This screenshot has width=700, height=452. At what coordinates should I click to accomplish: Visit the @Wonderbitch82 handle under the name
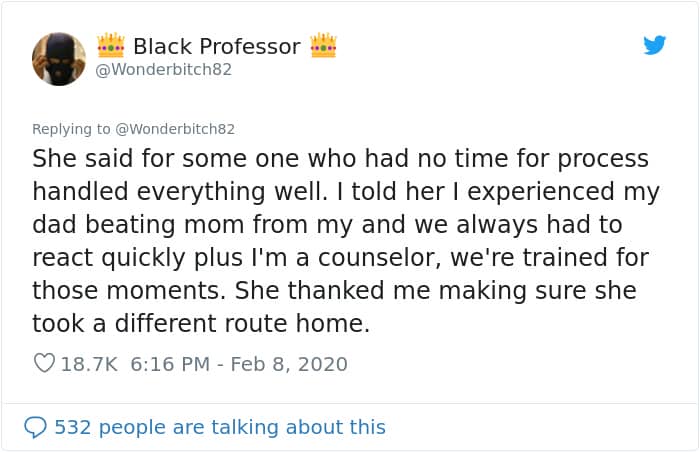pos(164,70)
